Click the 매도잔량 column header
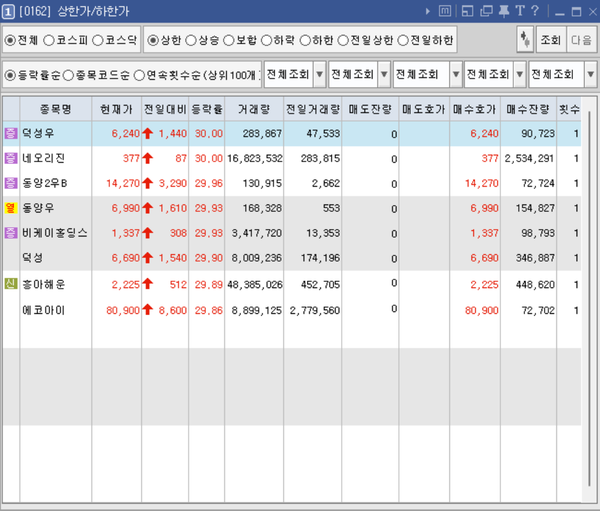600x511 pixels. coord(370,109)
